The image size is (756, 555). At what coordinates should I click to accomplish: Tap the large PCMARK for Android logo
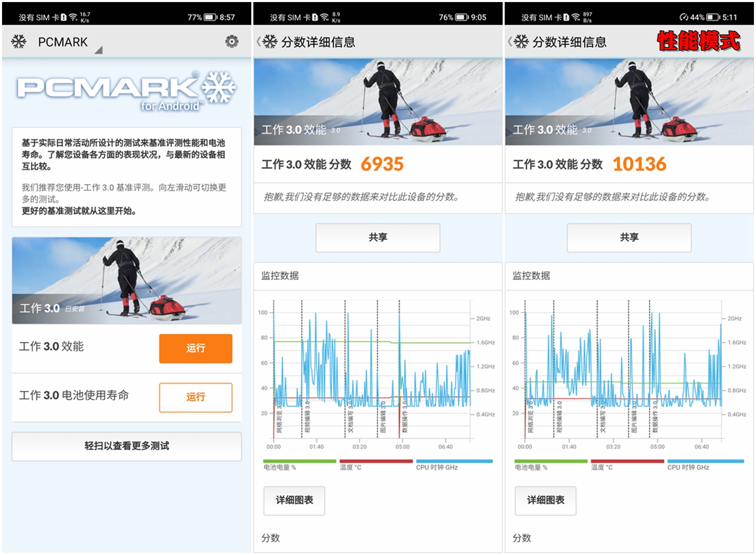point(126,91)
